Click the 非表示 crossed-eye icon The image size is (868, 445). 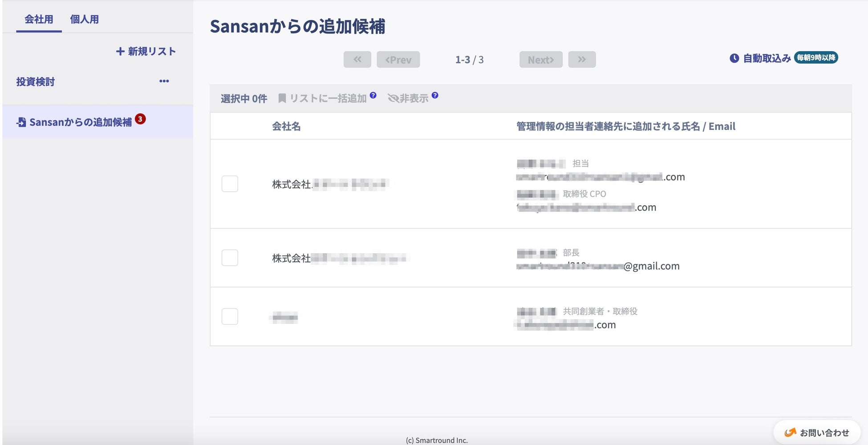pyautogui.click(x=393, y=98)
